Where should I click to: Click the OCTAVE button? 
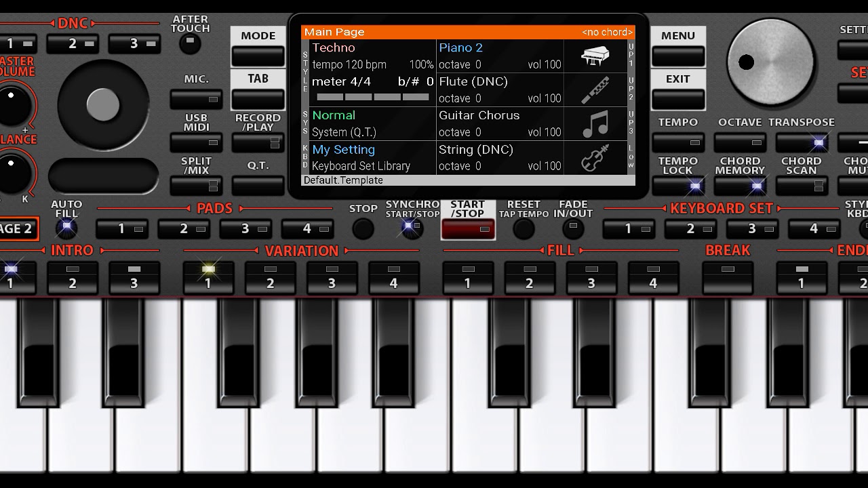pyautogui.click(x=740, y=142)
